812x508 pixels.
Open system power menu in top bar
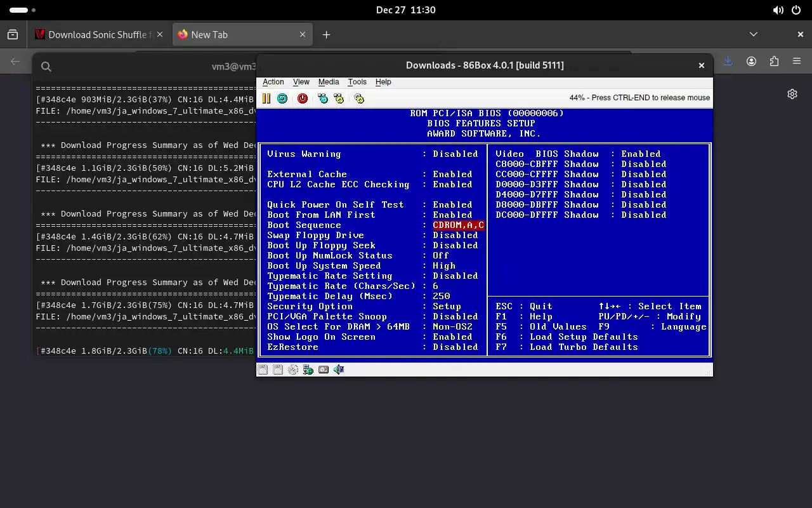point(797,10)
